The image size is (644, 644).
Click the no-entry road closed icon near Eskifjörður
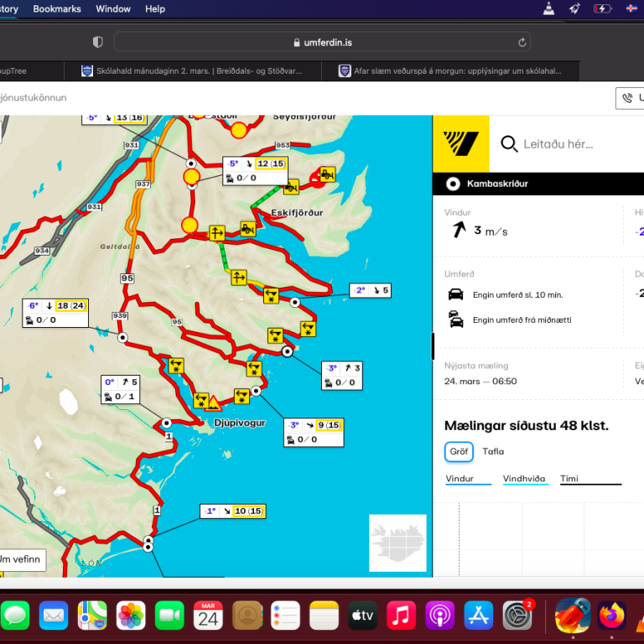click(317, 177)
